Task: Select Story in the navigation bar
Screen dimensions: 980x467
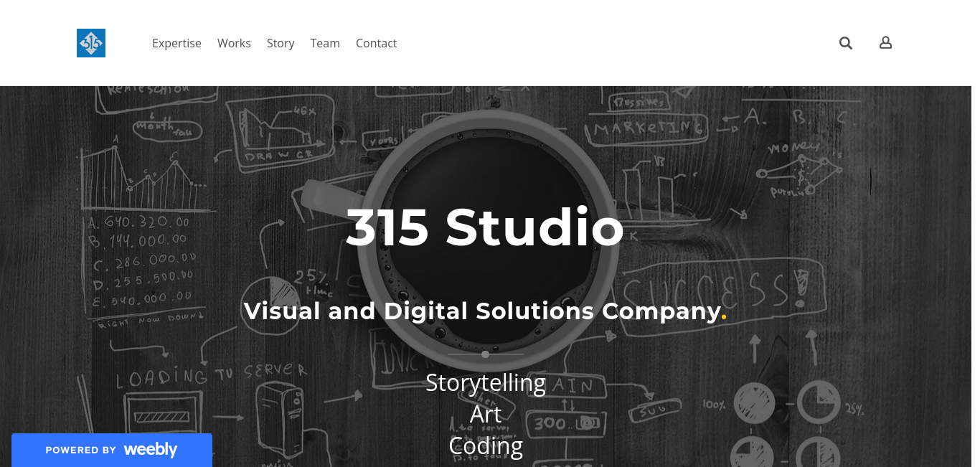Action: point(281,43)
